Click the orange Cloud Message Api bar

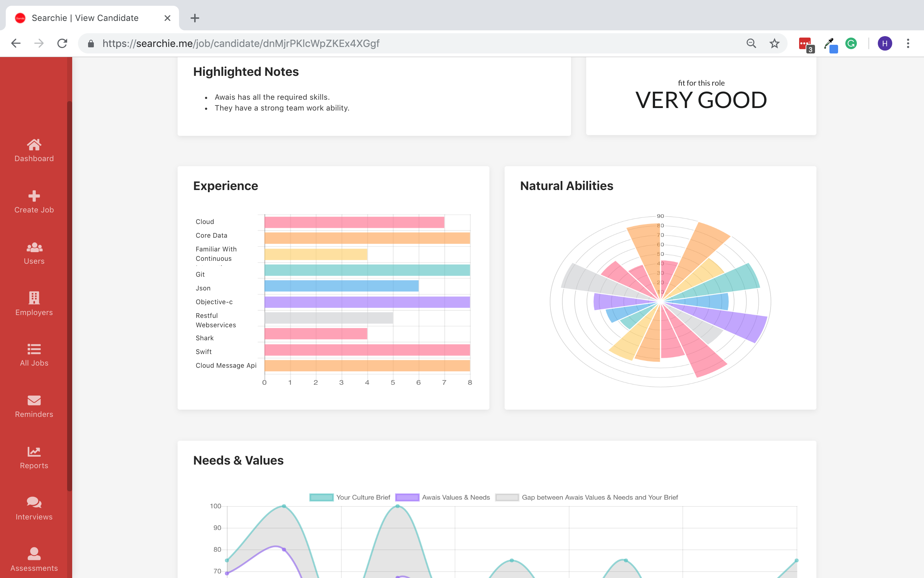[367, 366]
